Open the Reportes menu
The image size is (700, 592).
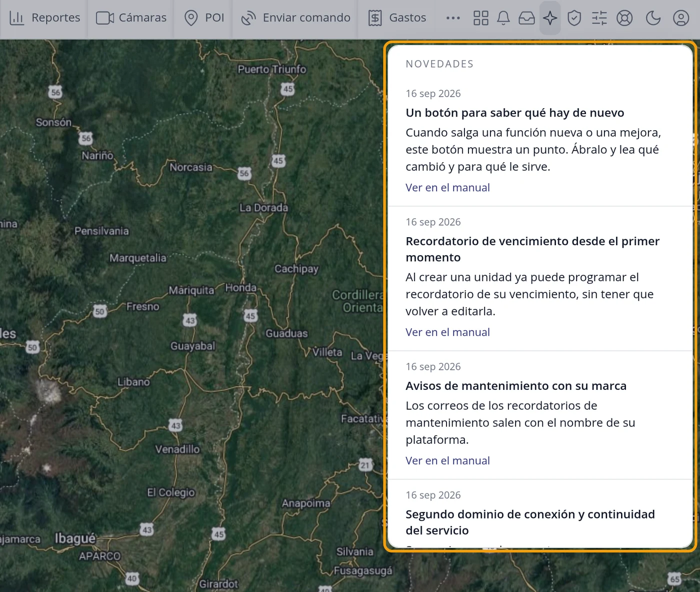click(44, 18)
